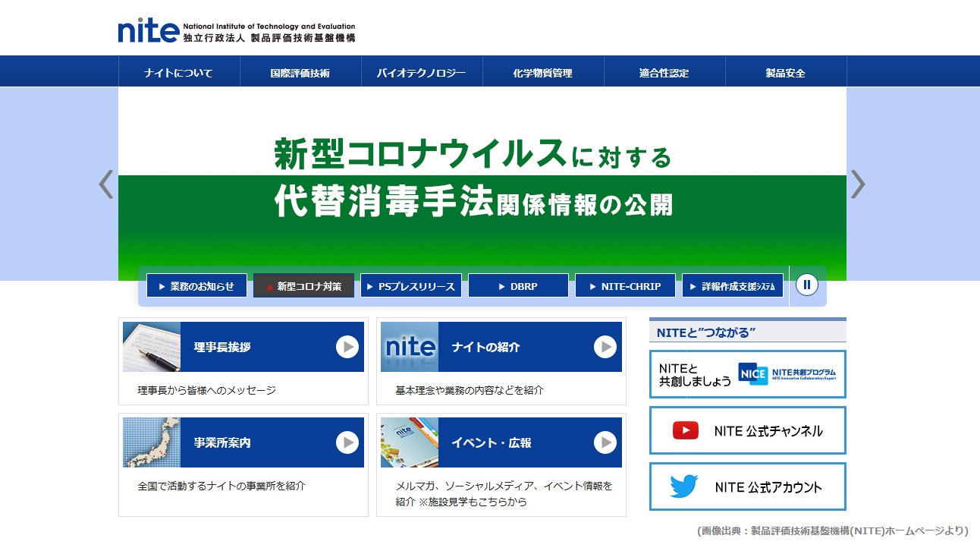Select バイオテクノロジー in the navigation bar
980x551 pixels.
tap(422, 73)
